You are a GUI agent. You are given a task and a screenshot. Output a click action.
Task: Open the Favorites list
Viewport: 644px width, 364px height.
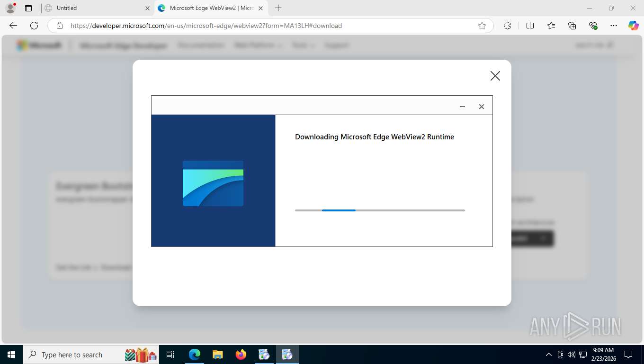tap(551, 26)
